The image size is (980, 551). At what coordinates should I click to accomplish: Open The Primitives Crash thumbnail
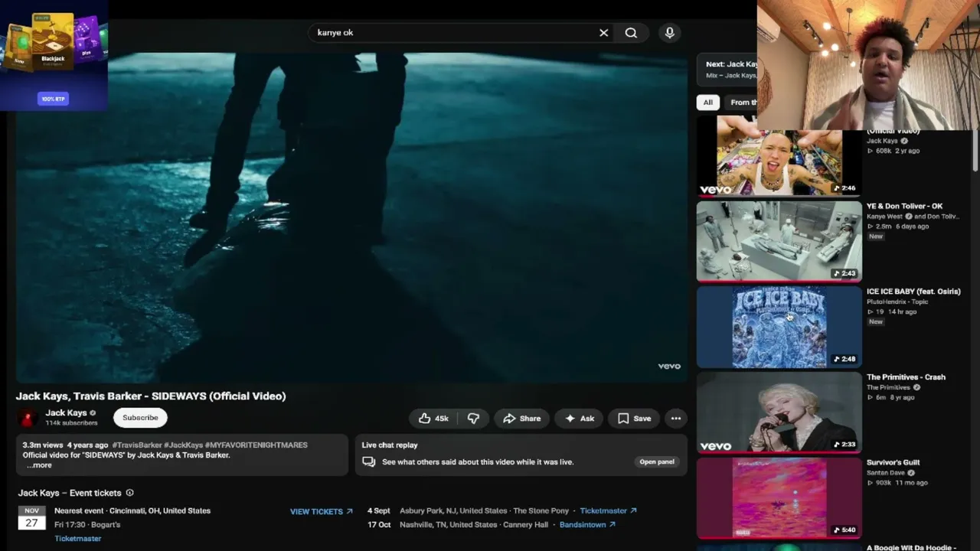pyautogui.click(x=779, y=412)
